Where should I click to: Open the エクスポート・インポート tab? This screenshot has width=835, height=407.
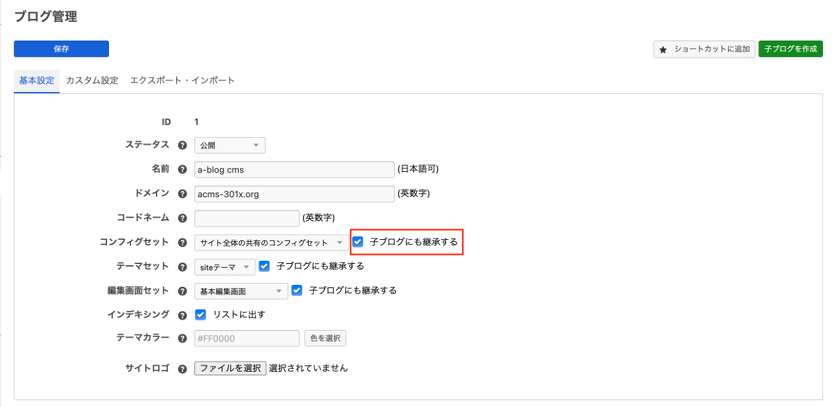(x=182, y=80)
